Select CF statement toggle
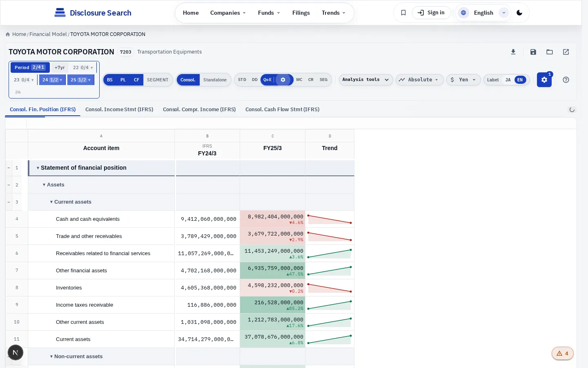Image resolution: width=588 pixels, height=368 pixels. (136, 80)
